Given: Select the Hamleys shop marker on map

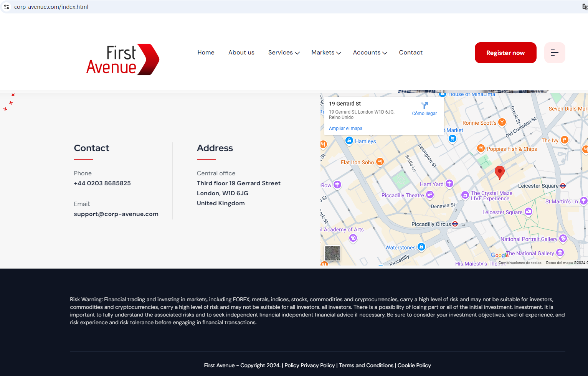Looking at the screenshot, I should click(349, 141).
